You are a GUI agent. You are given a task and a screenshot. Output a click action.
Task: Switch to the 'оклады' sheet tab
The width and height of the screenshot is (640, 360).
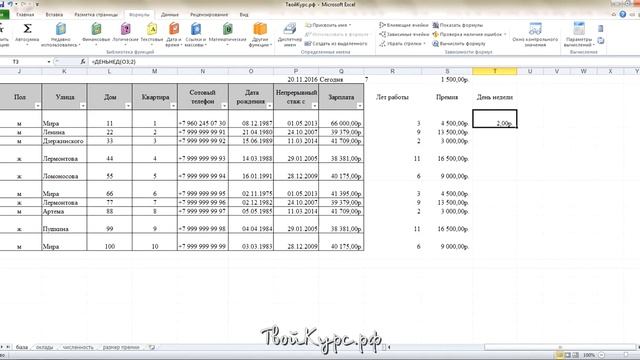pyautogui.click(x=44, y=347)
